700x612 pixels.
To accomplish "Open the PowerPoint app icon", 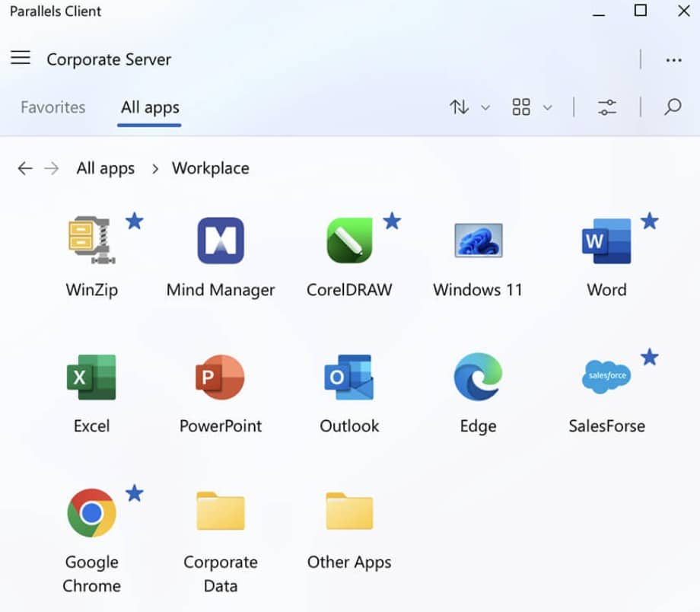I will tap(220, 377).
